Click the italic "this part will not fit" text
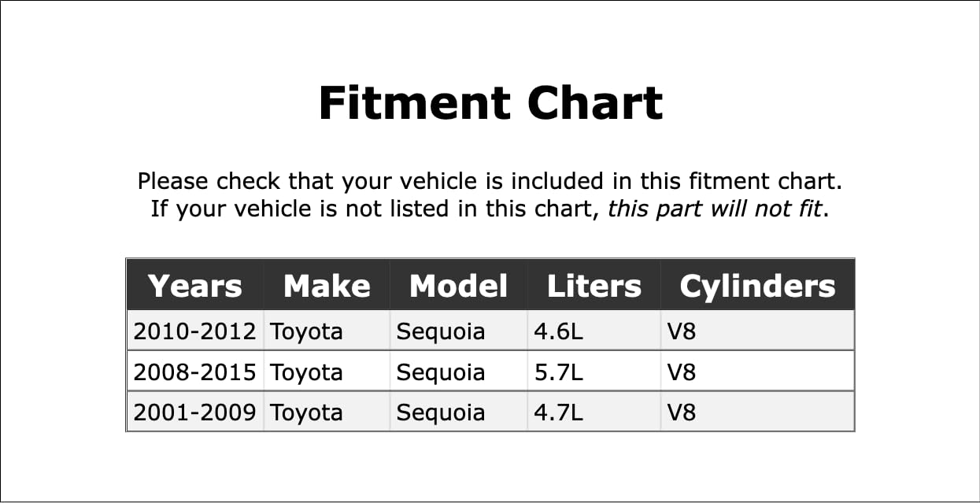The height and width of the screenshot is (503, 980). point(715,210)
